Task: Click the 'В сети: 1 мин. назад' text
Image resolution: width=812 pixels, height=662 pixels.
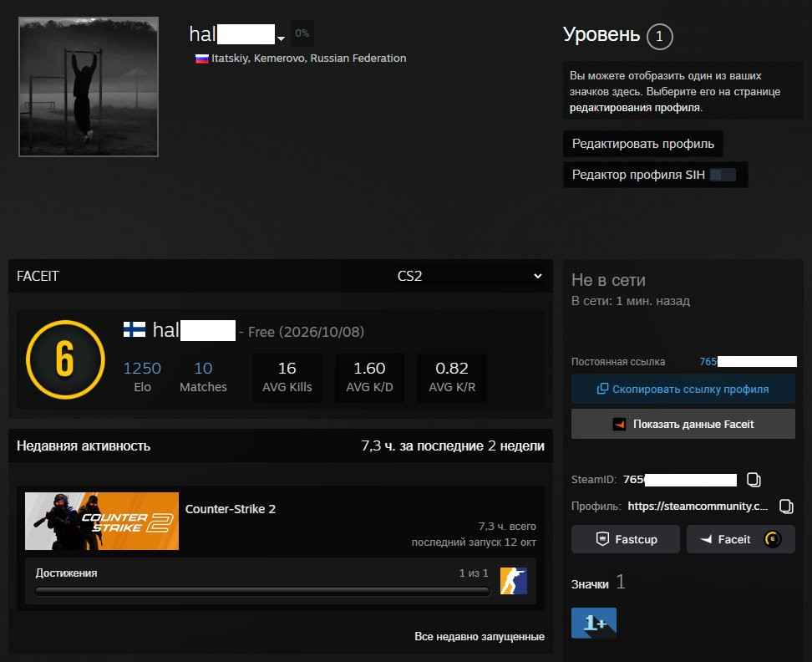Action: (x=630, y=301)
